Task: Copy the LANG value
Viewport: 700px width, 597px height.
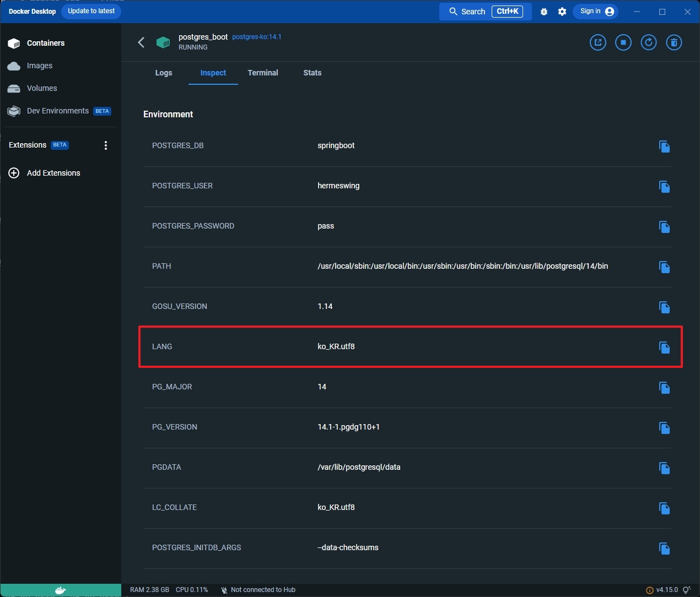Action: coord(664,348)
